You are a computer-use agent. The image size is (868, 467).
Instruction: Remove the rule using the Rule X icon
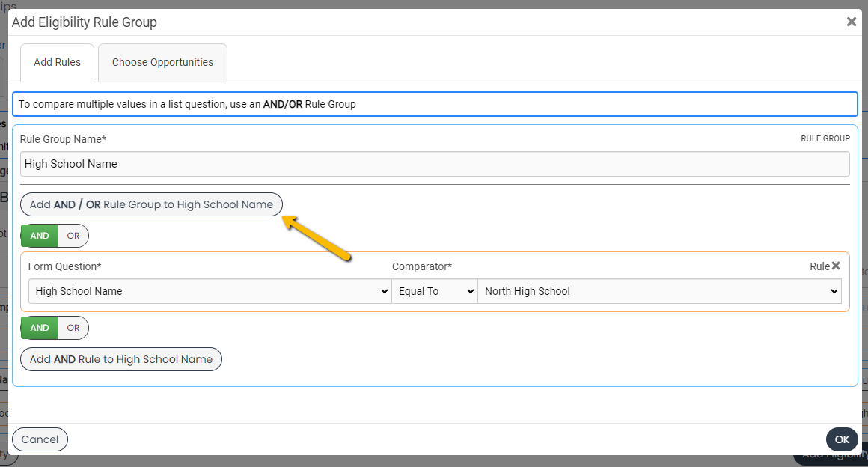(x=836, y=266)
